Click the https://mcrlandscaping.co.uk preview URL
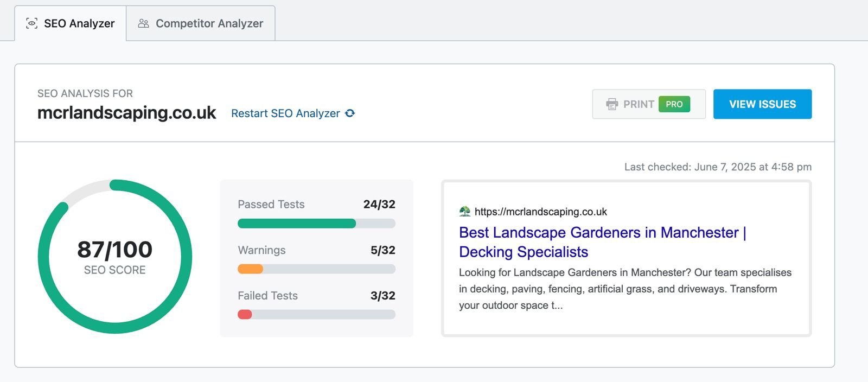 pyautogui.click(x=540, y=212)
